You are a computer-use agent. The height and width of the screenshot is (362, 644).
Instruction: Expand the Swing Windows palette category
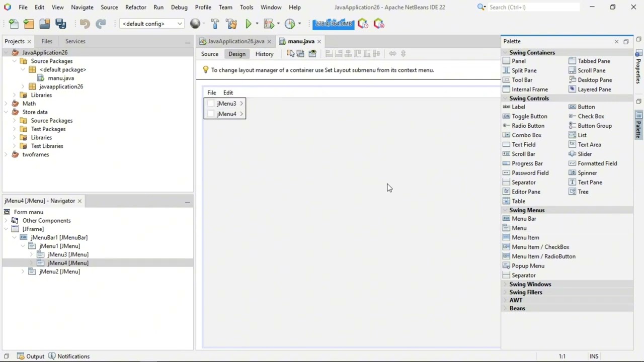pyautogui.click(x=505, y=285)
